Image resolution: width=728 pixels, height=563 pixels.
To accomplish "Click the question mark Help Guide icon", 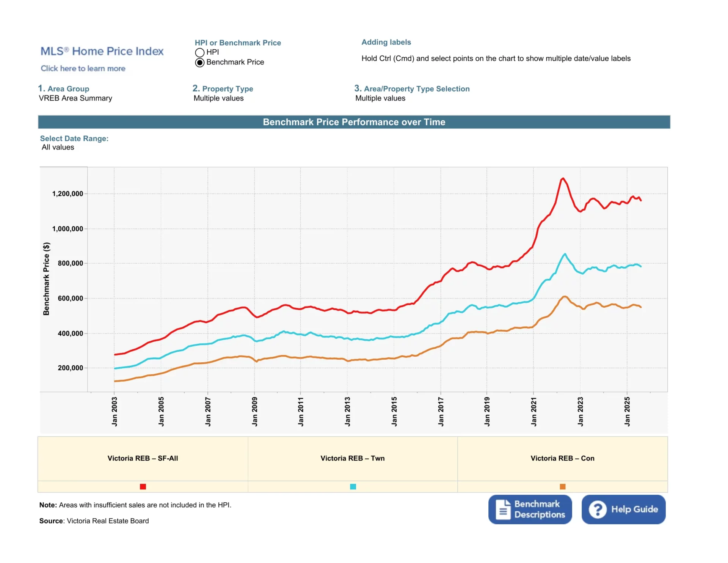I will [x=598, y=509].
